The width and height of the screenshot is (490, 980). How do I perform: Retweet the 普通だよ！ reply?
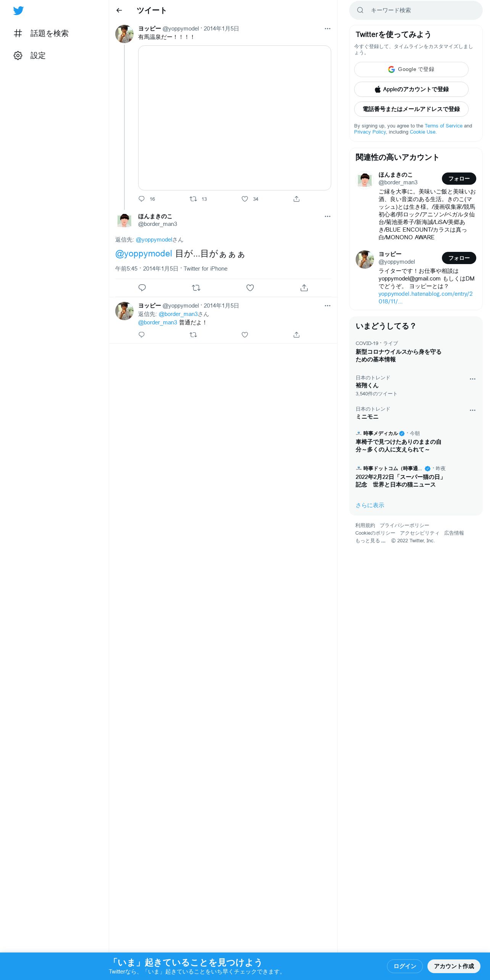click(x=193, y=335)
